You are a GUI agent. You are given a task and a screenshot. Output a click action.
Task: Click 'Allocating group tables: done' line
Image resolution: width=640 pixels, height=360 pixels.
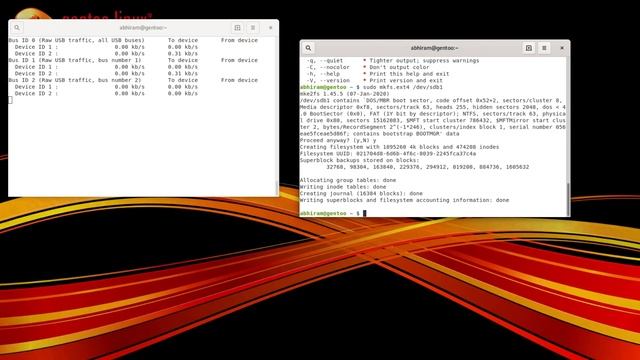[x=348, y=180]
